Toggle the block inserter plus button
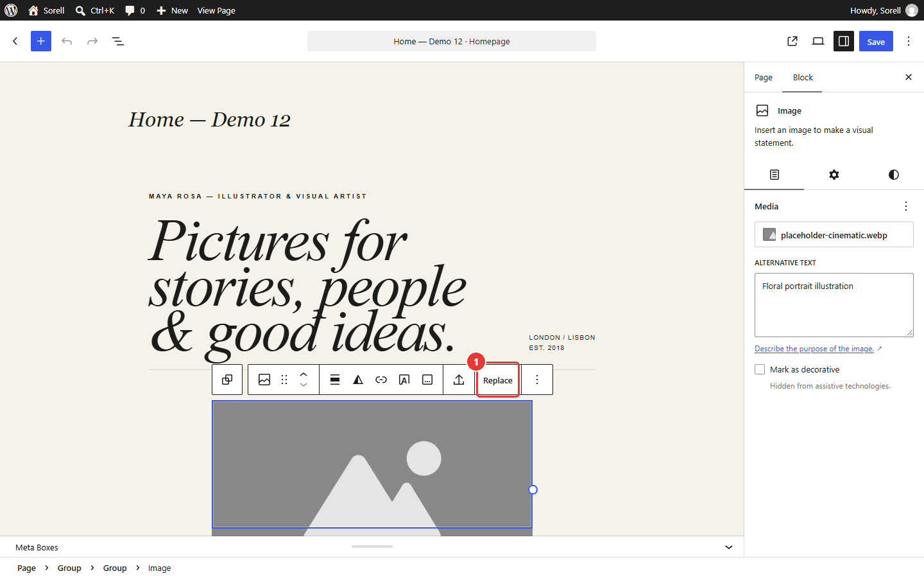924x578 pixels. 41,41
